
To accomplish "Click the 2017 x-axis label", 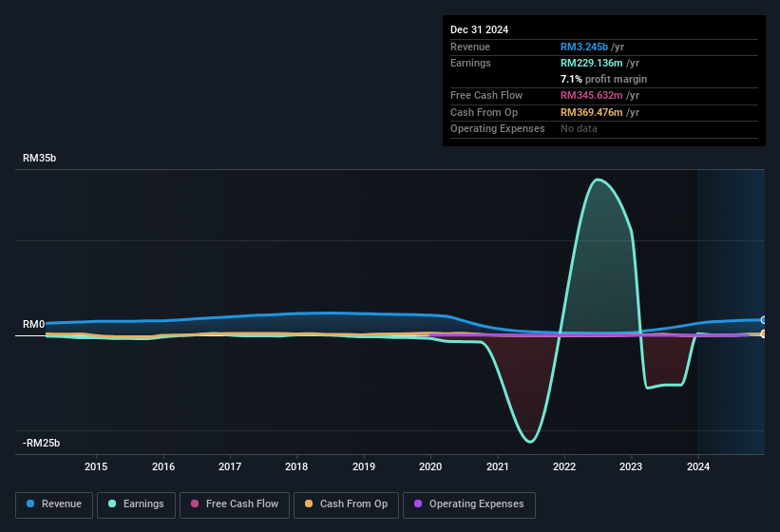I will [x=230, y=466].
